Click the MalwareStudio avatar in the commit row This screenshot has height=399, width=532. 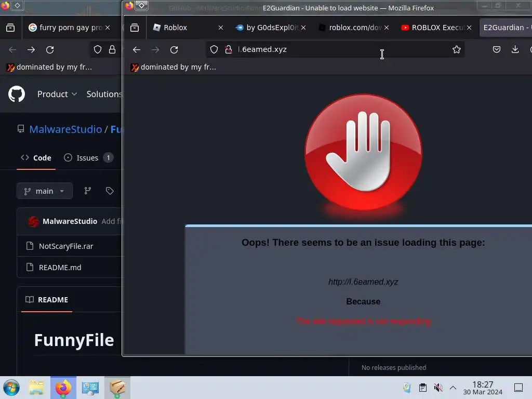click(x=33, y=221)
